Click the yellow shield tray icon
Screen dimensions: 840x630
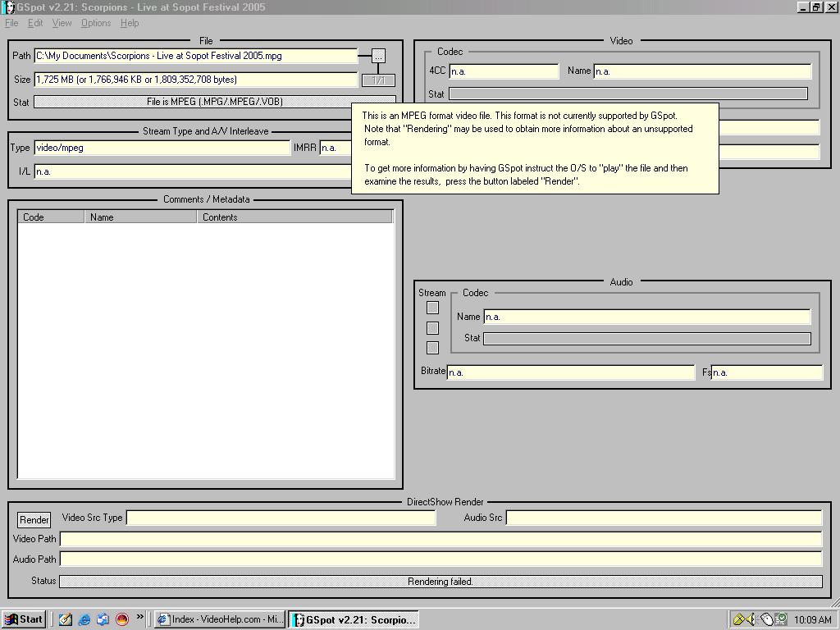tap(739, 620)
